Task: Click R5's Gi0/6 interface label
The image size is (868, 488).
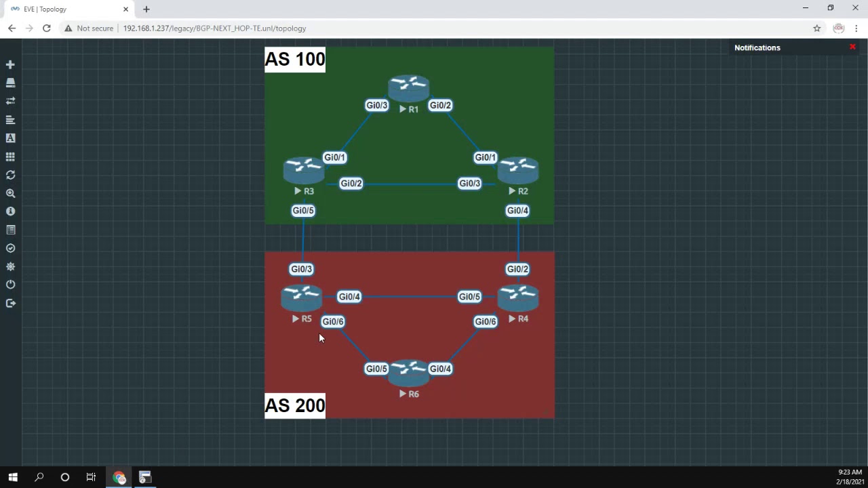Action: [333, 322]
